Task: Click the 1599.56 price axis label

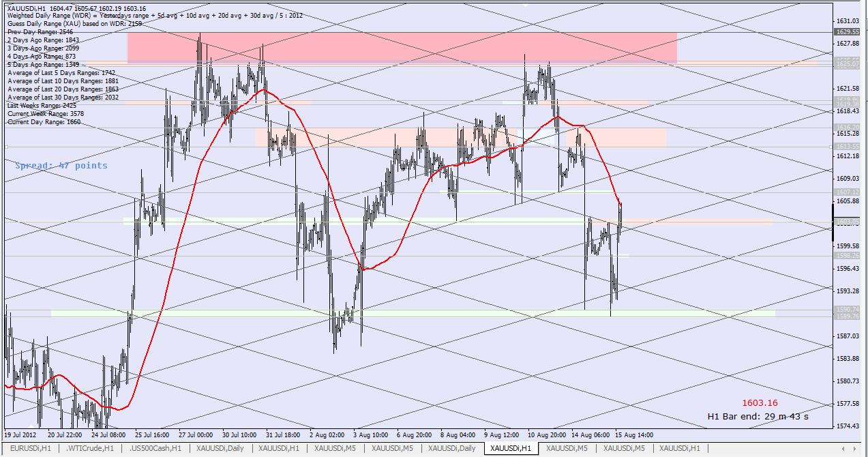Action: pyautogui.click(x=848, y=246)
